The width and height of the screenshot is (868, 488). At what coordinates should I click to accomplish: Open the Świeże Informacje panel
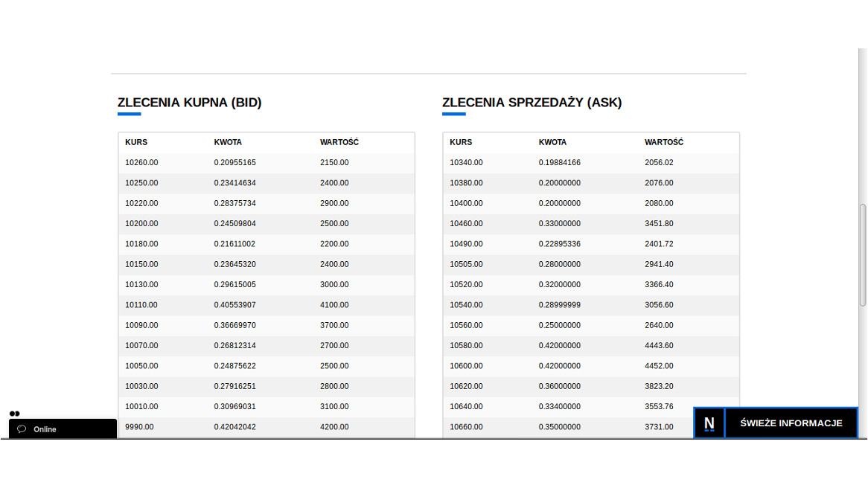[x=791, y=423]
